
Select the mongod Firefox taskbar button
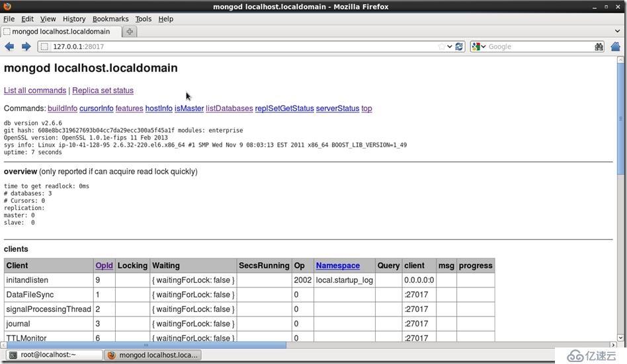pyautogui.click(x=153, y=355)
